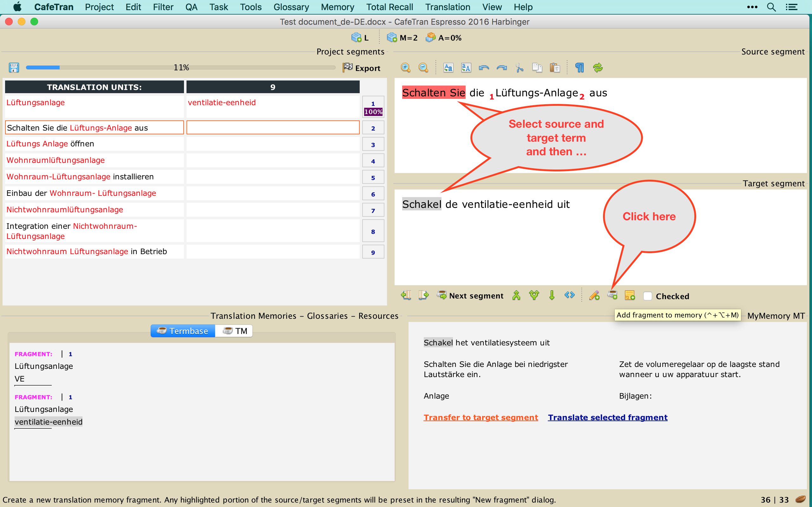
Task: Open the Glossary menu
Action: tap(291, 7)
